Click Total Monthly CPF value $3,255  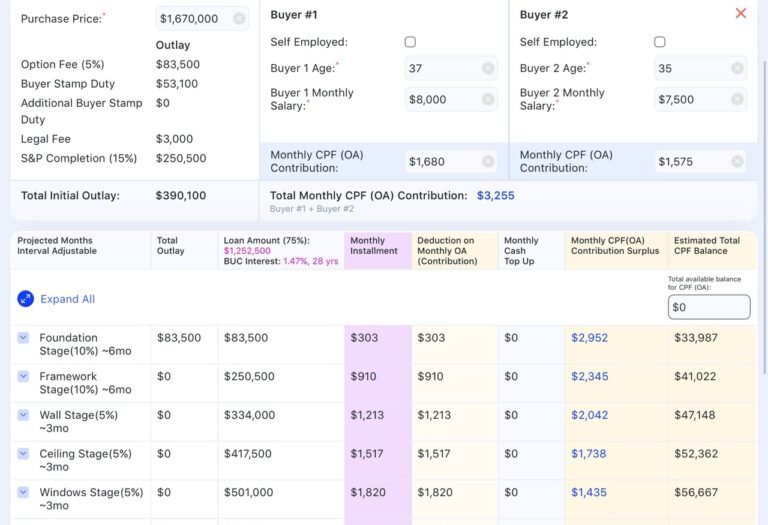pyautogui.click(x=496, y=195)
